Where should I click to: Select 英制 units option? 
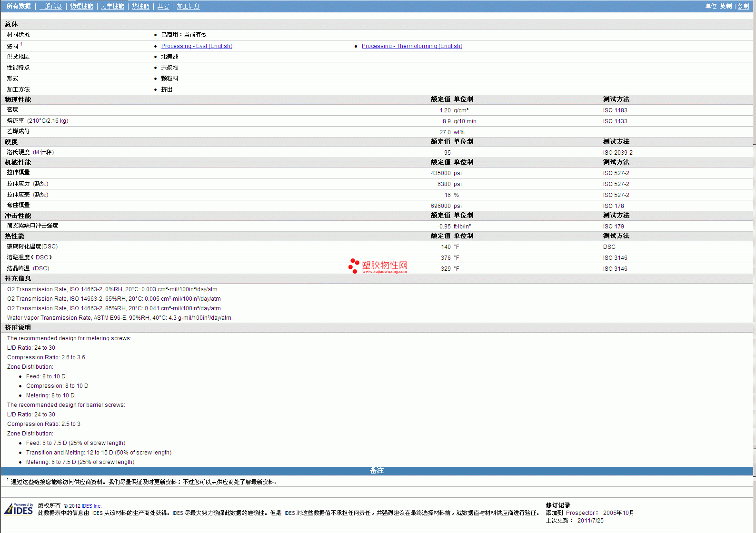click(x=726, y=6)
